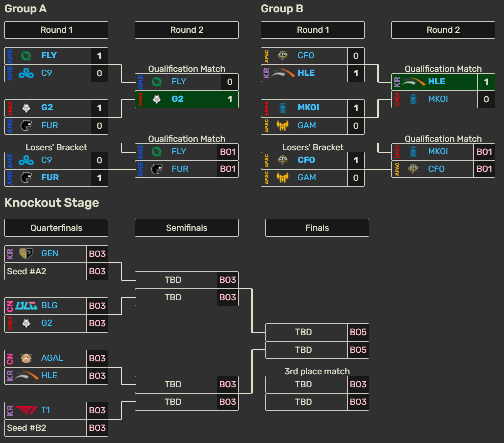Open the AGAL team link in Quarterfinals

coord(52,358)
